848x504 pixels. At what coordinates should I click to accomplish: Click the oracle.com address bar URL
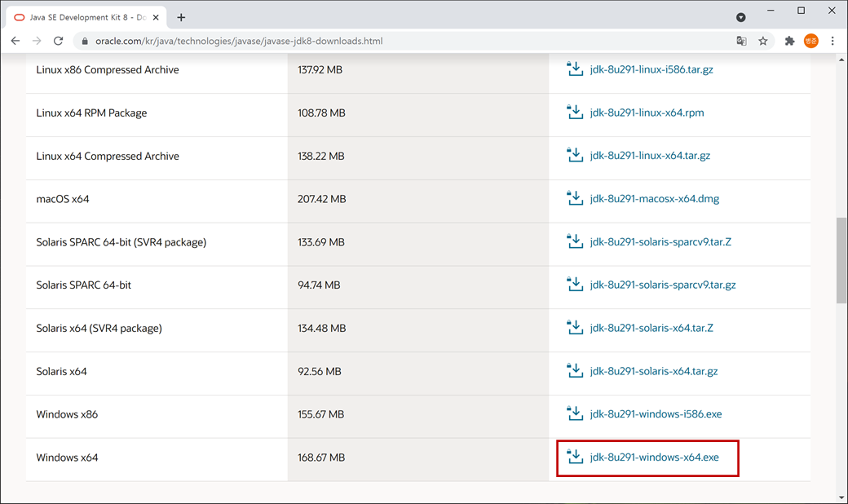click(239, 41)
